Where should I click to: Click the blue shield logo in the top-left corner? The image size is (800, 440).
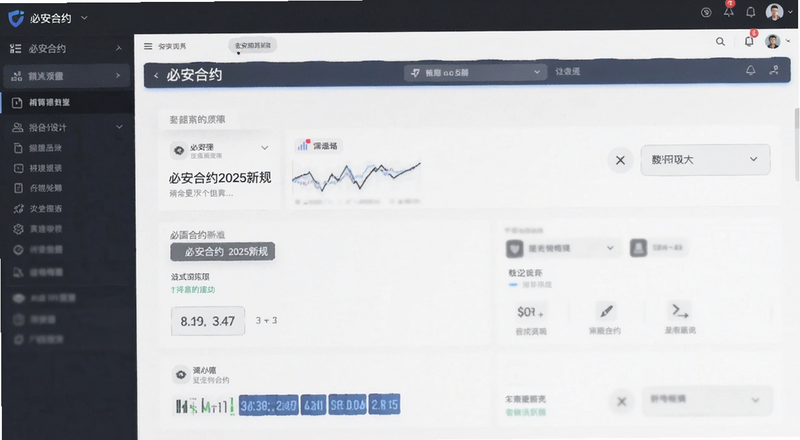pyautogui.click(x=16, y=18)
